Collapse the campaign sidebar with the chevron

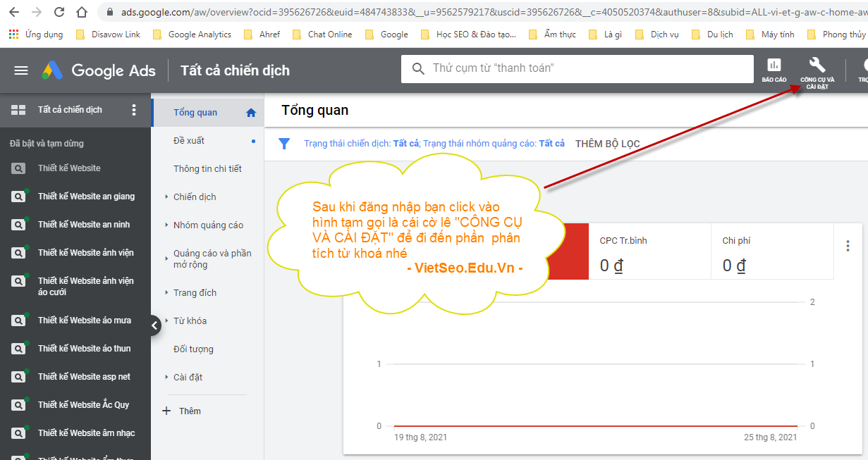tap(154, 325)
